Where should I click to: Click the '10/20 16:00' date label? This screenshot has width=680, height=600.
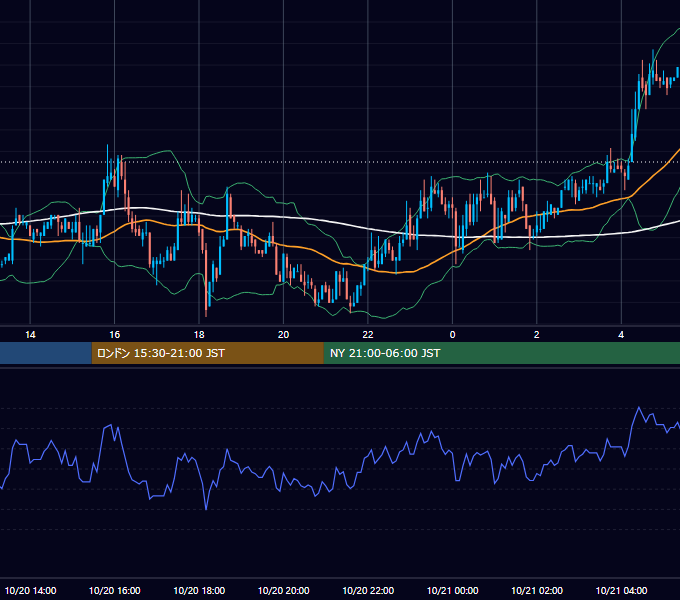[x=114, y=590]
